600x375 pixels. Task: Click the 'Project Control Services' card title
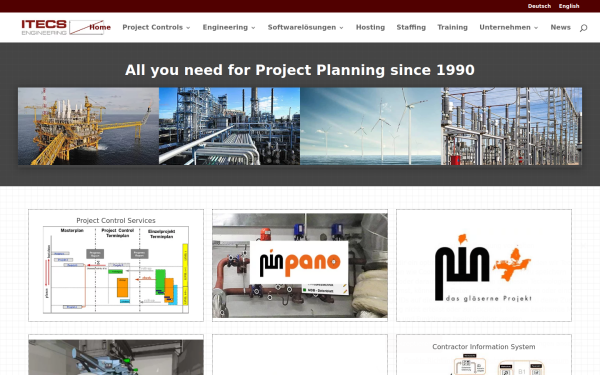click(x=116, y=220)
